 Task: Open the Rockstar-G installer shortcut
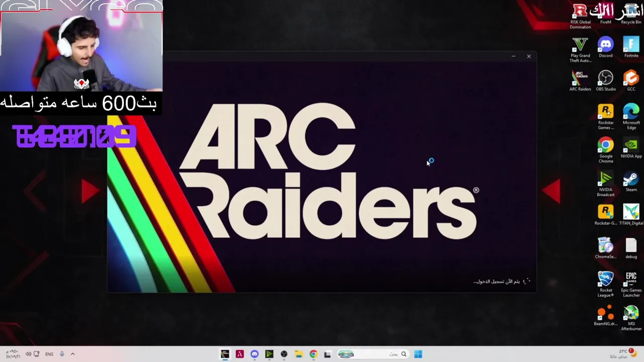pos(606,215)
